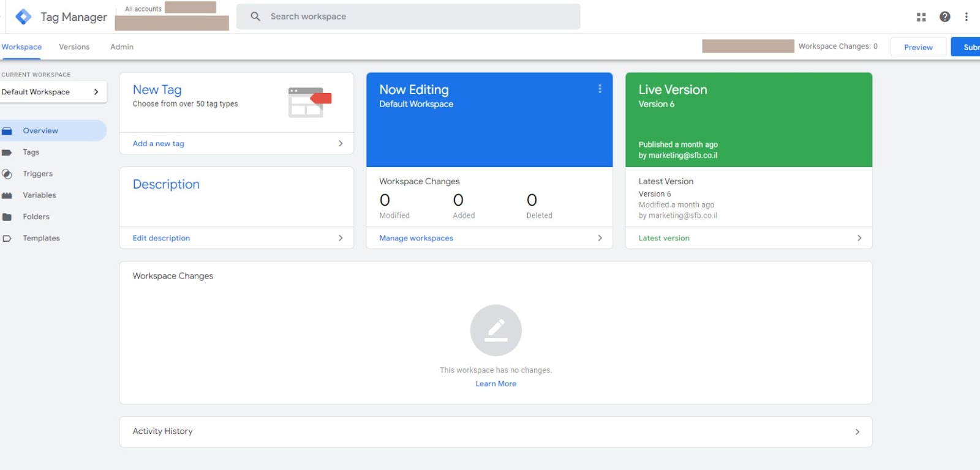Click the blue Submit button

[966, 47]
